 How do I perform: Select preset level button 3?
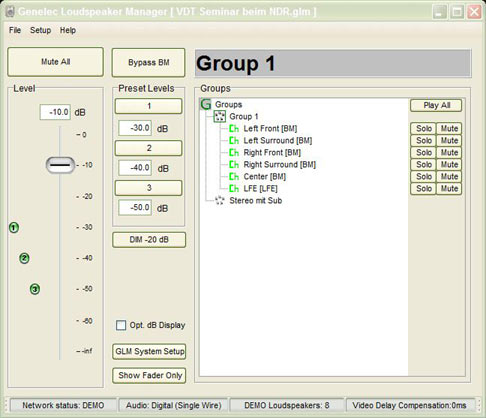pyautogui.click(x=149, y=188)
